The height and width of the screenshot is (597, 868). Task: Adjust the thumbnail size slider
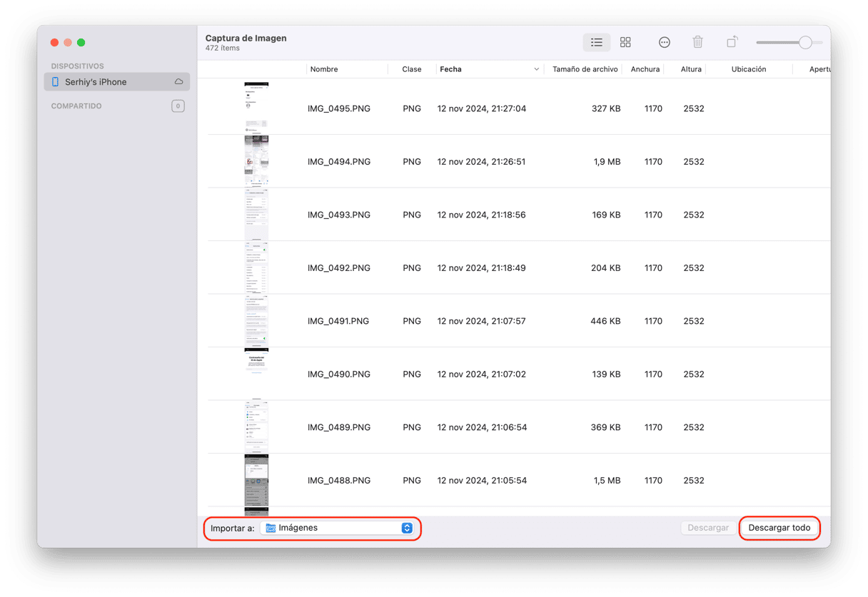click(x=805, y=43)
